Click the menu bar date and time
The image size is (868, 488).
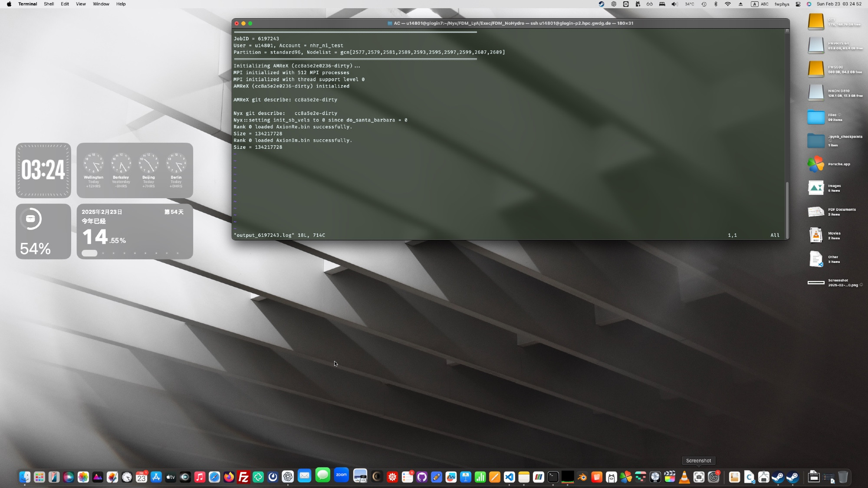839,4
